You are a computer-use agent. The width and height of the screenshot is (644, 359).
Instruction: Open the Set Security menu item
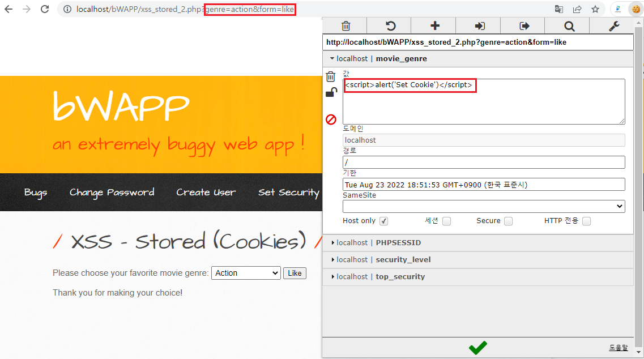pyautogui.click(x=289, y=193)
